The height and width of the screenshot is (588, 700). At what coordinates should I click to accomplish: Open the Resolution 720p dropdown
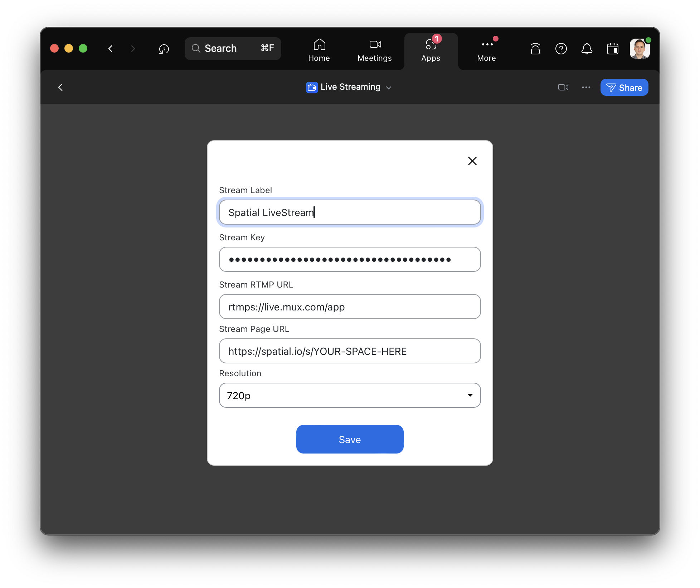pyautogui.click(x=350, y=395)
